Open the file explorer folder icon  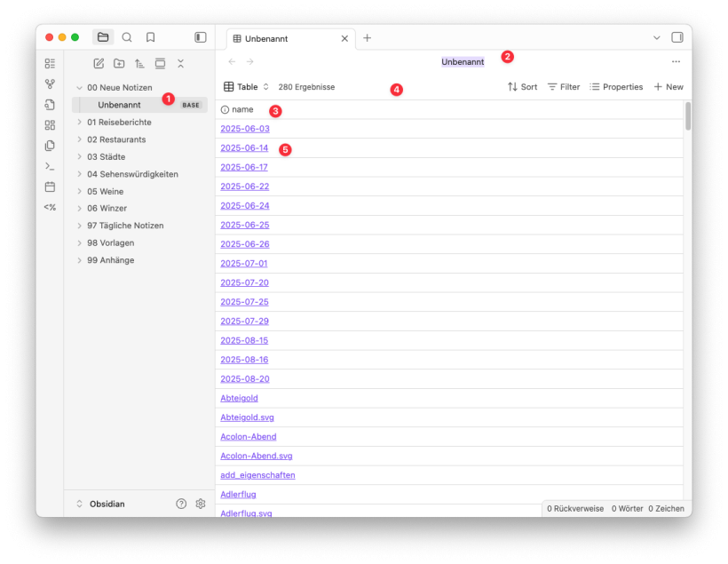(x=103, y=37)
